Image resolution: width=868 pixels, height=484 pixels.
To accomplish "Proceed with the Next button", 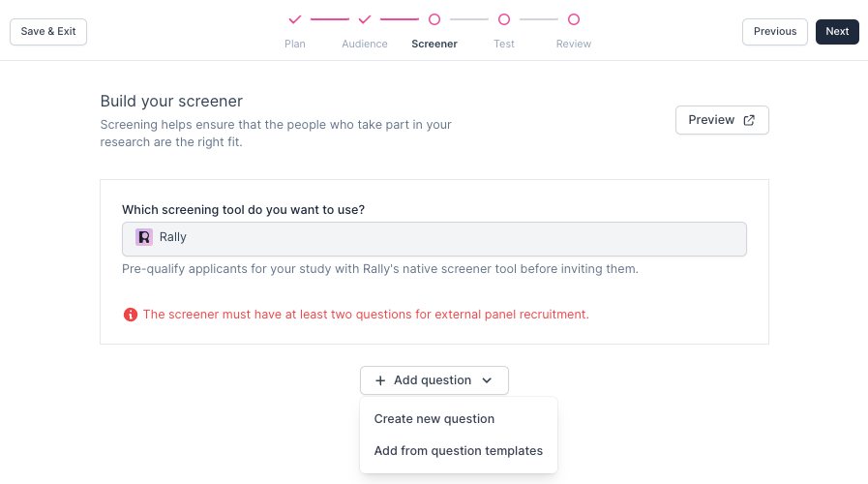I will pos(837,32).
